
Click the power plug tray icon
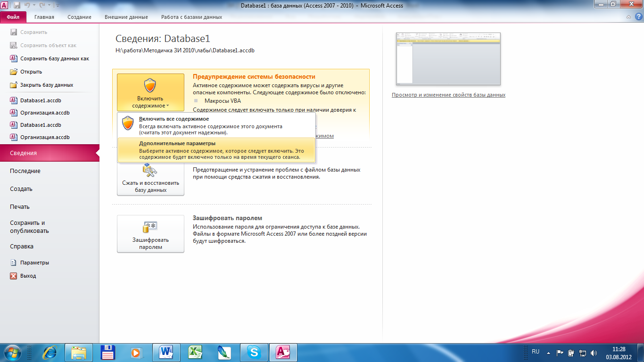pyautogui.click(x=571, y=353)
